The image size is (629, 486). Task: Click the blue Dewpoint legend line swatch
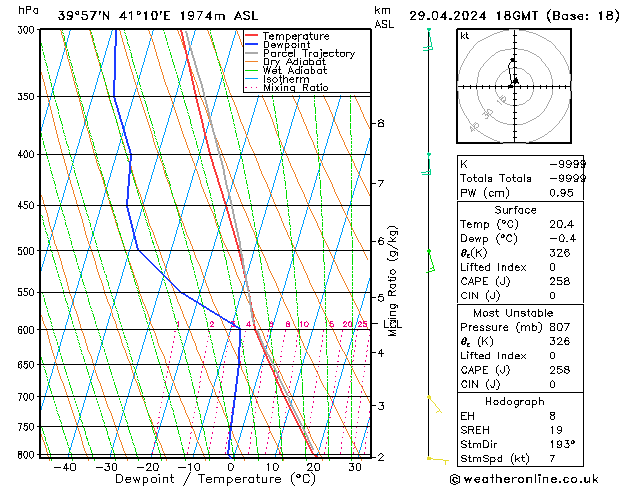tap(252, 44)
